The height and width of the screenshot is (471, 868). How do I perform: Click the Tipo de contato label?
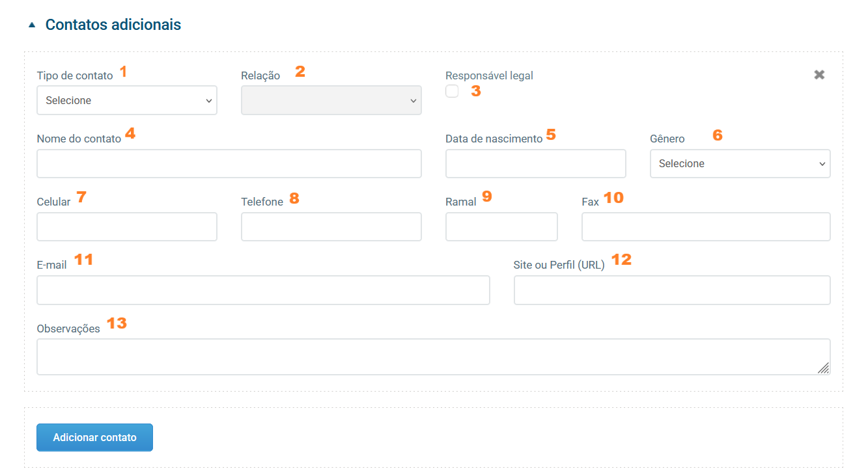click(x=75, y=75)
